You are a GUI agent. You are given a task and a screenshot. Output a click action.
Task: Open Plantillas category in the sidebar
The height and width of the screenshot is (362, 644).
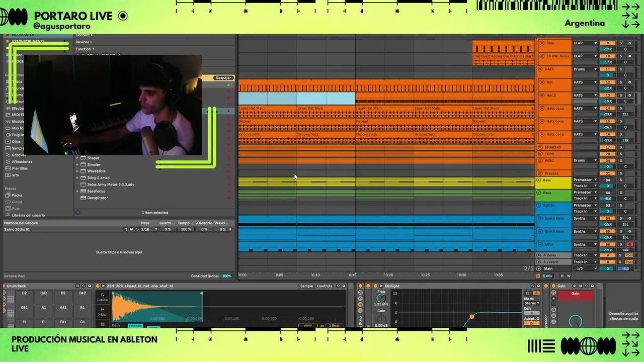click(x=20, y=168)
